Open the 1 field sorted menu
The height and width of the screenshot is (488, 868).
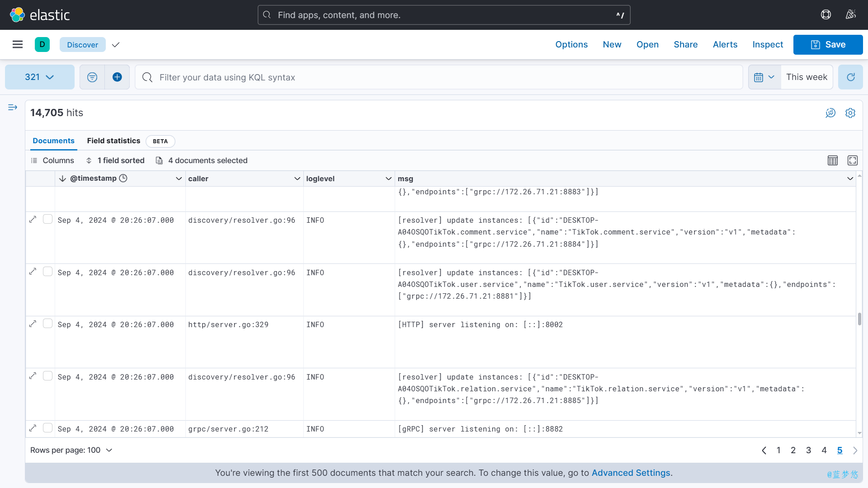[x=115, y=160]
